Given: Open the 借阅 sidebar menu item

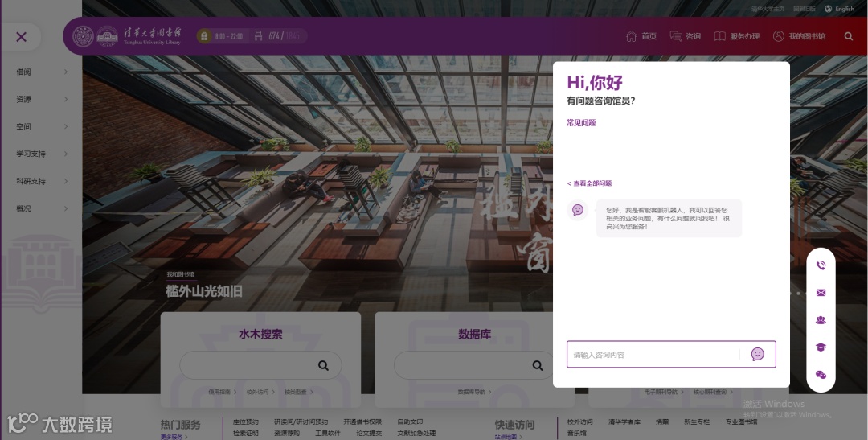Looking at the screenshot, I should [23, 72].
